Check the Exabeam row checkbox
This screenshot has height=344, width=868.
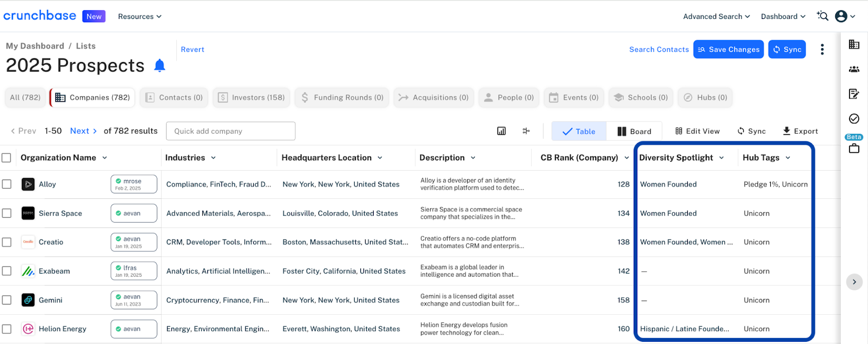7,271
